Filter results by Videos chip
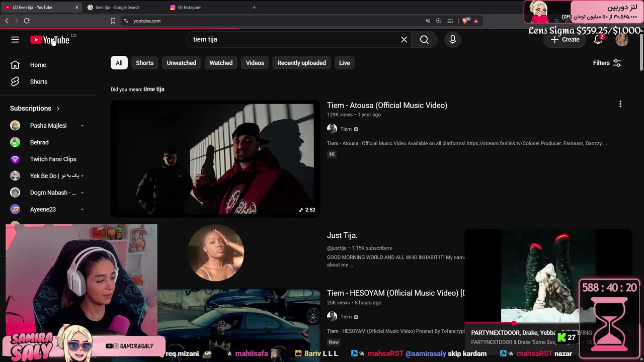 point(255,63)
